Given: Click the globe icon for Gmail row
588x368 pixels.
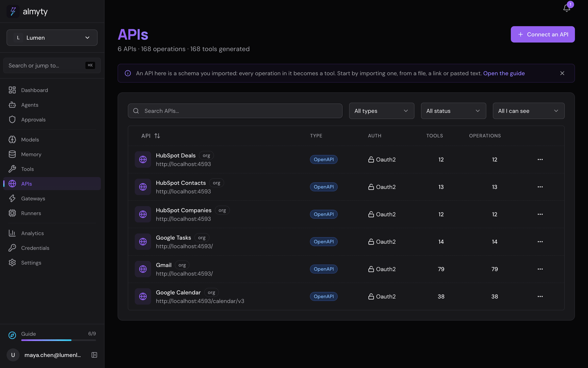Looking at the screenshot, I should (143, 269).
